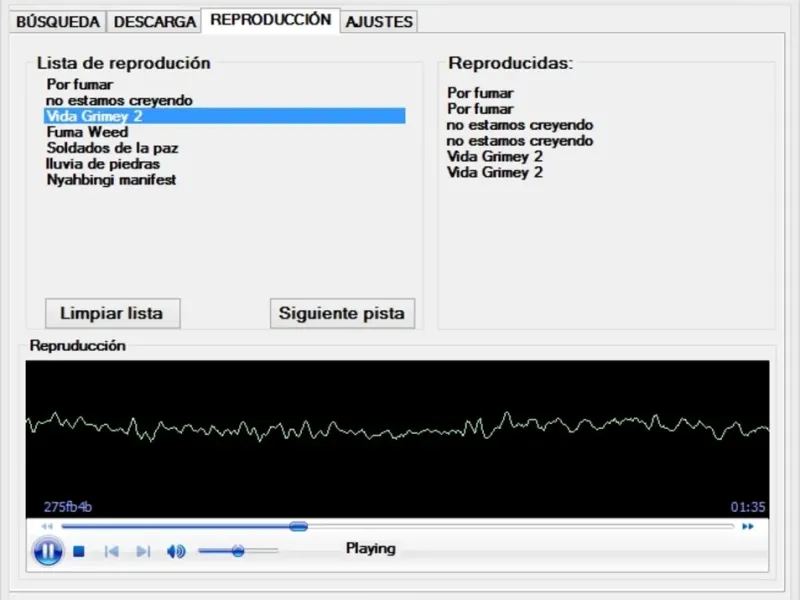Click the 275fb4b track label
The width and height of the screenshot is (800, 600).
(x=68, y=507)
